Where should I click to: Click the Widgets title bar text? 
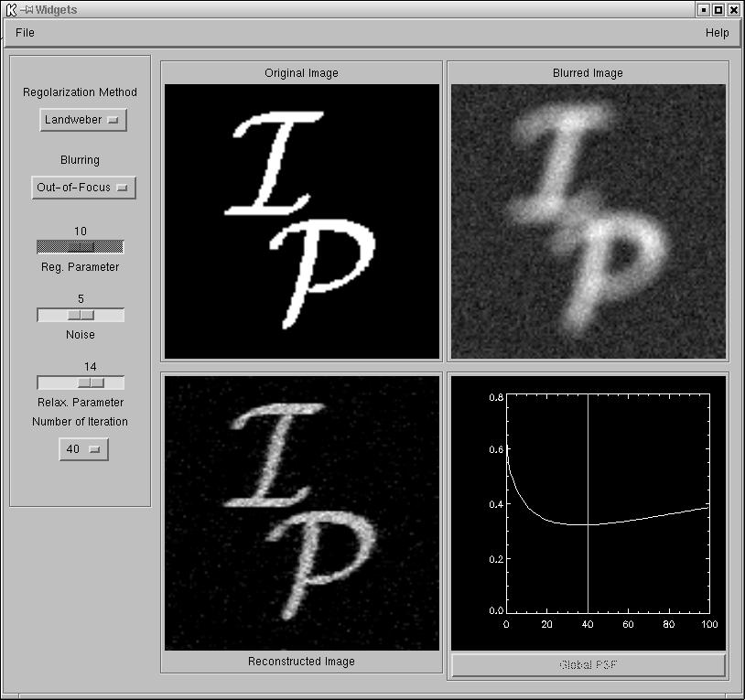56,10
